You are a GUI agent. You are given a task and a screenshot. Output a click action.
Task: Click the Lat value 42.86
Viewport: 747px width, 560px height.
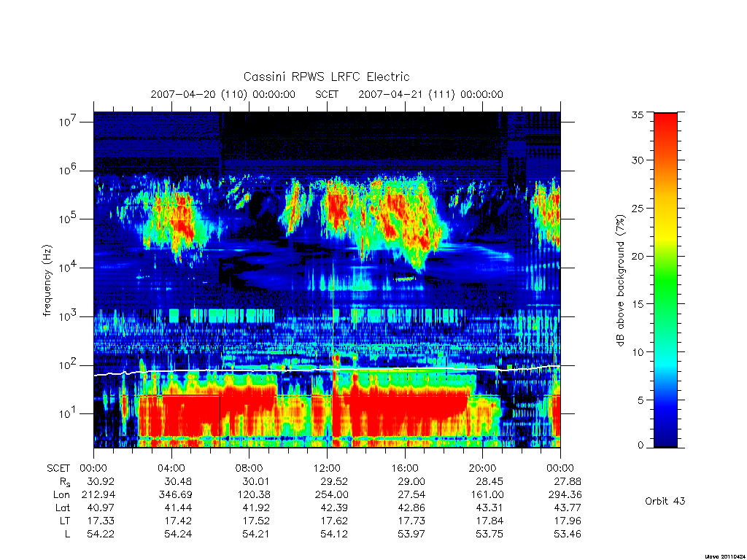coord(411,507)
